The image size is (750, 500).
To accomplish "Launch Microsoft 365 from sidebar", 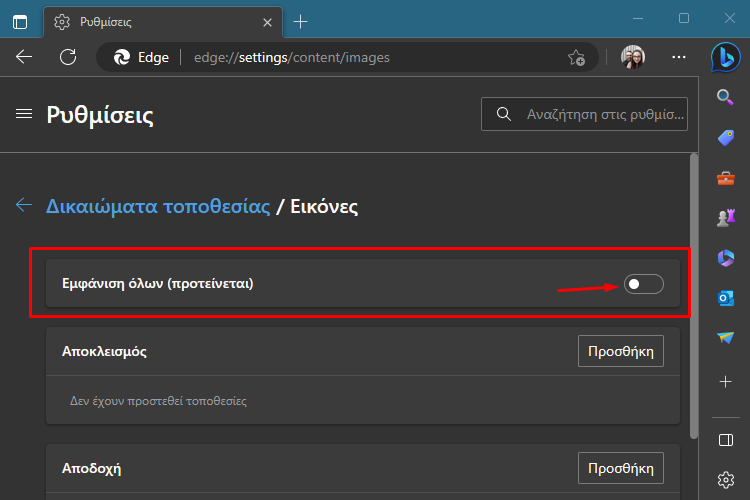I will (726, 258).
